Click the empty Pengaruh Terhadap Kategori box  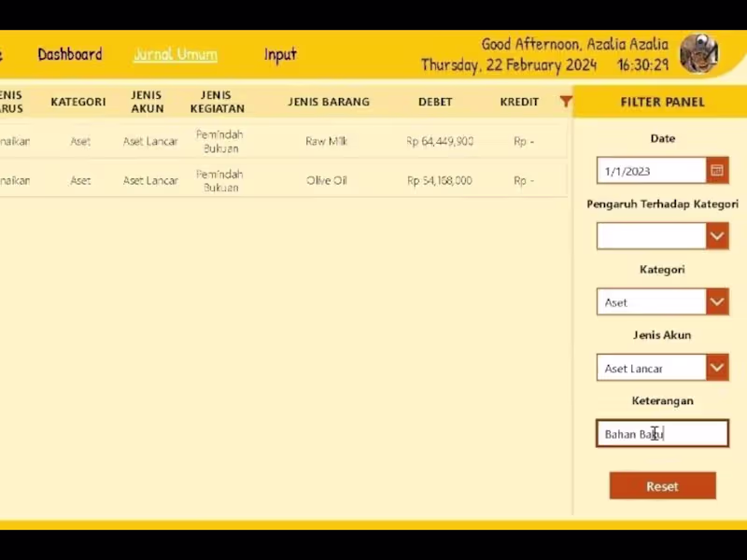(x=651, y=236)
